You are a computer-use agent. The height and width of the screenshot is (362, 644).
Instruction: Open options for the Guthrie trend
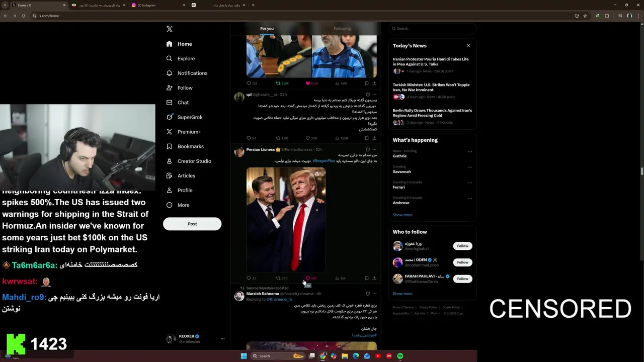pyautogui.click(x=470, y=151)
